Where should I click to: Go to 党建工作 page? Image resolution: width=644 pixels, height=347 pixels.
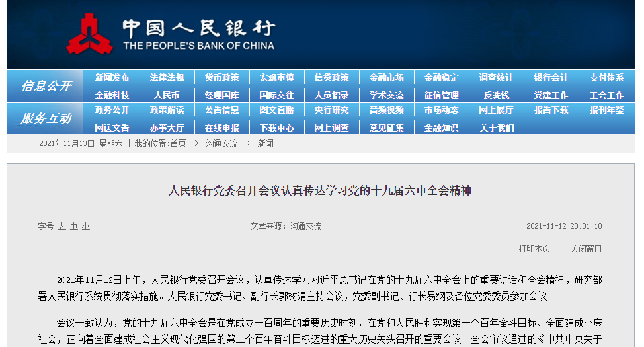(551, 95)
